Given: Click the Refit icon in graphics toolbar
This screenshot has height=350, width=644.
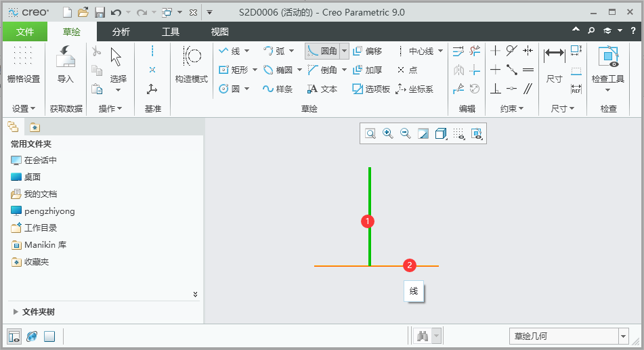Looking at the screenshot, I should click(x=370, y=133).
